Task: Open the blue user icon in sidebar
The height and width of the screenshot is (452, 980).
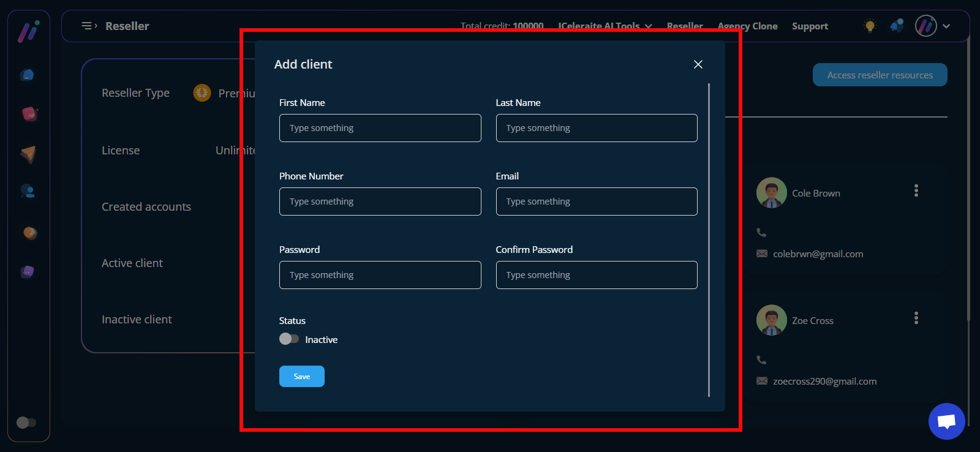Action: [x=28, y=191]
